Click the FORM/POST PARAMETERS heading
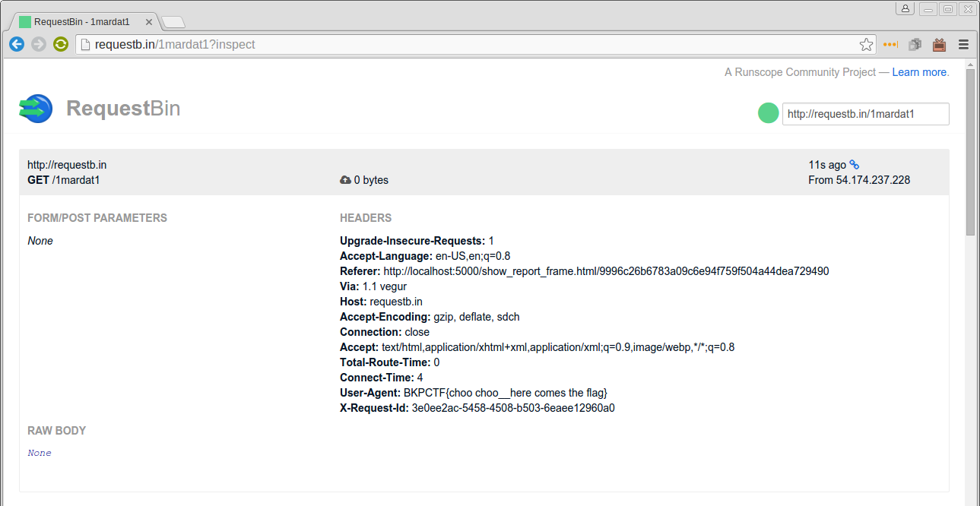Viewport: 980px width, 506px height. click(97, 218)
